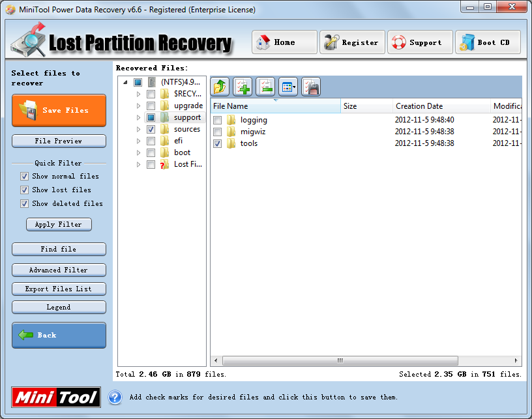Expand the upgrade tree node
The width and height of the screenshot is (532, 419).
(138, 106)
